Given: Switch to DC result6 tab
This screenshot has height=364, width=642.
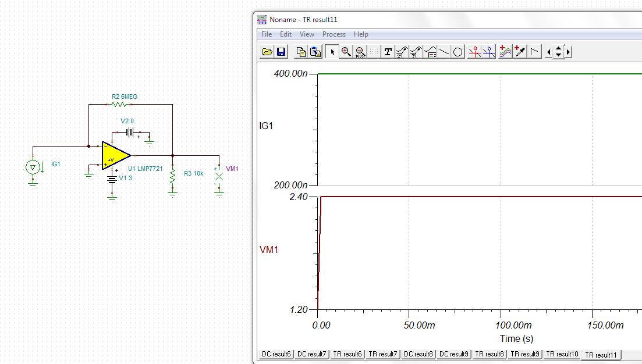Looking at the screenshot, I should tap(276, 354).
